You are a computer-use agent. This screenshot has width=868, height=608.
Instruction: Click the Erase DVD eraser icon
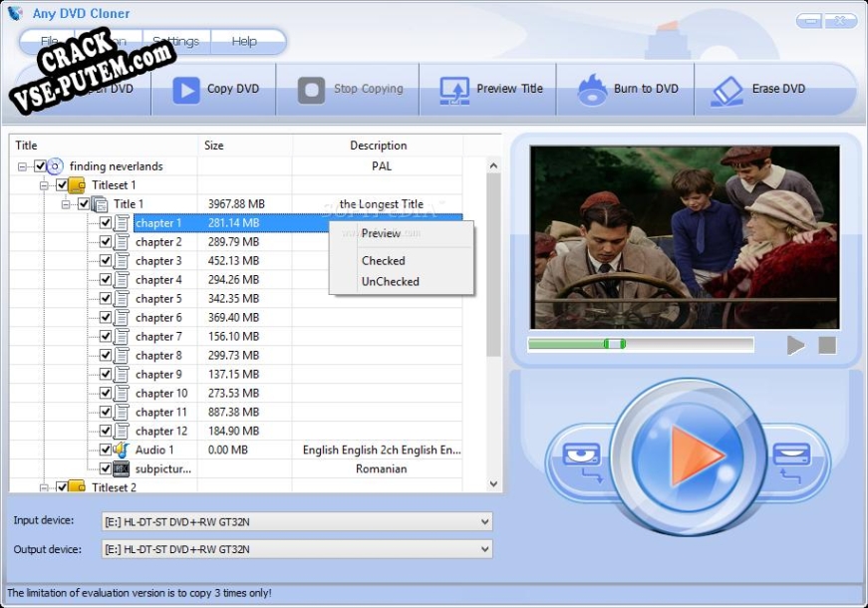[x=726, y=91]
